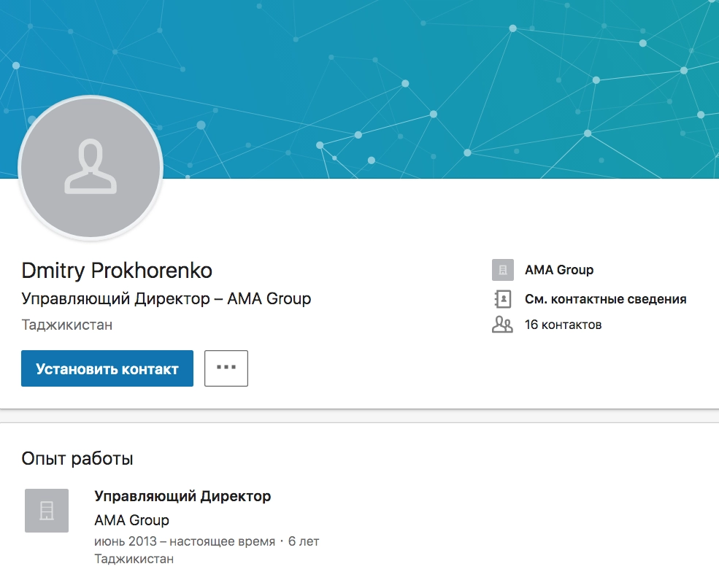Click the AMA Group building icon in header
This screenshot has width=719, height=588.
(x=502, y=270)
